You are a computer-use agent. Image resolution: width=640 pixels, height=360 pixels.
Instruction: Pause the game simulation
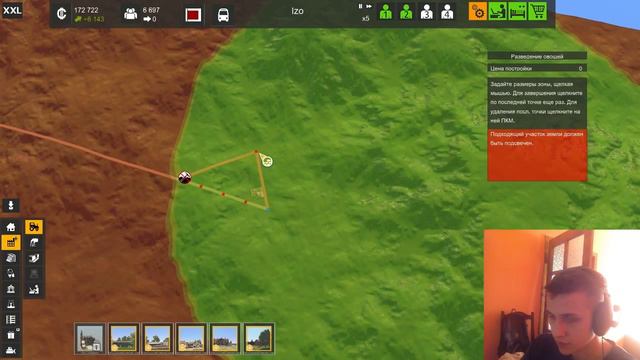tap(360, 6)
